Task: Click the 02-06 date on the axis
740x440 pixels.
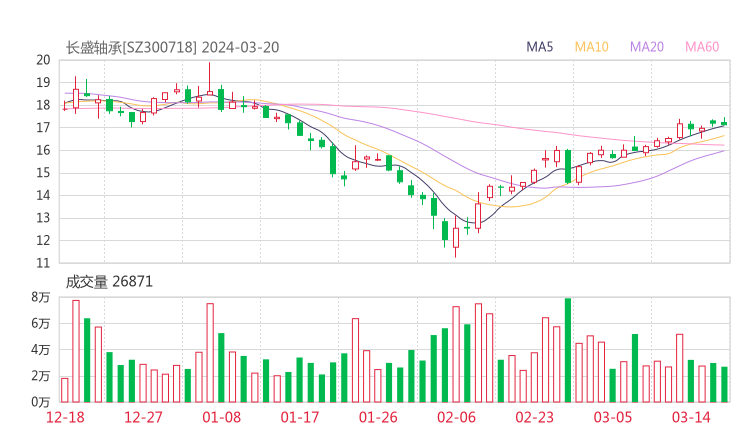Action: [x=457, y=418]
